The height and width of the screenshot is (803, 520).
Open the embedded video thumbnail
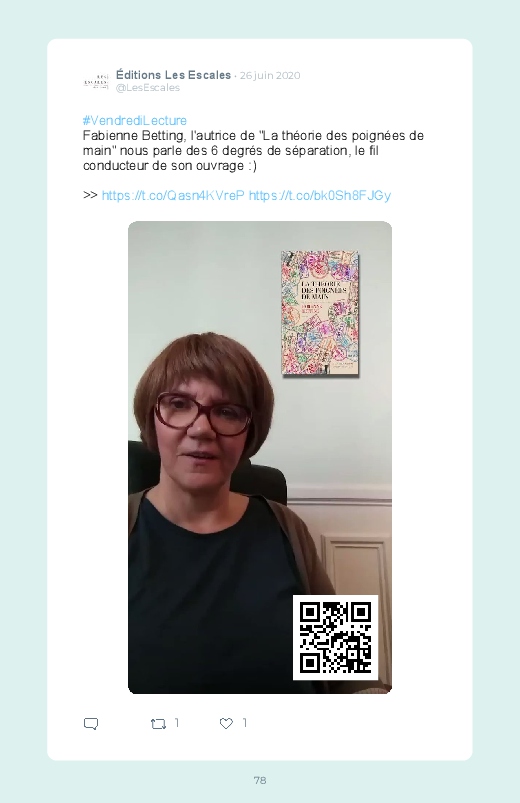tap(260, 457)
